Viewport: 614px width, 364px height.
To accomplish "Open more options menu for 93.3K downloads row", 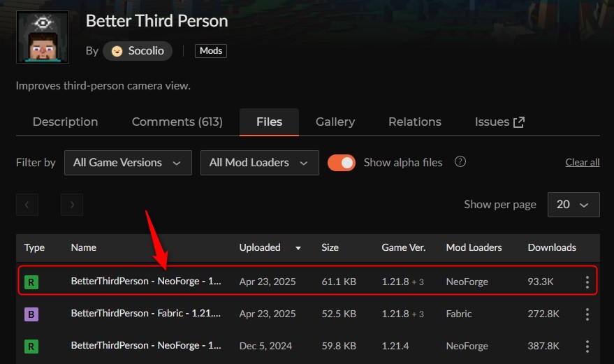I will pos(587,282).
